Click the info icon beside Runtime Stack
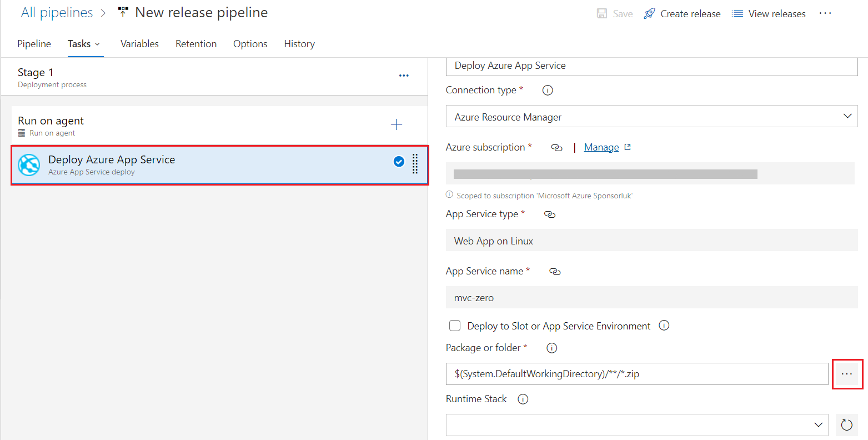 pos(523,399)
